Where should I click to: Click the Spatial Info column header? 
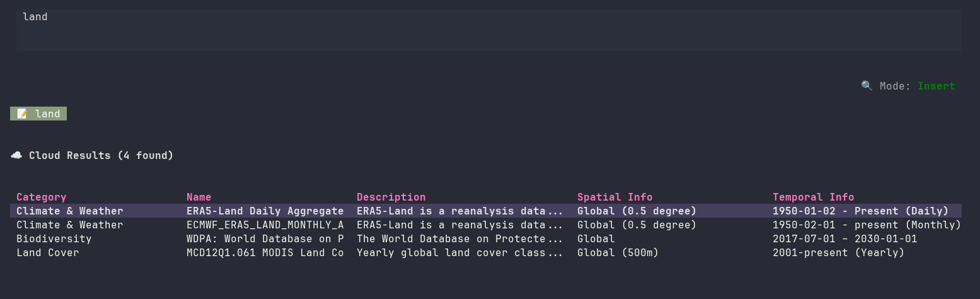[614, 197]
